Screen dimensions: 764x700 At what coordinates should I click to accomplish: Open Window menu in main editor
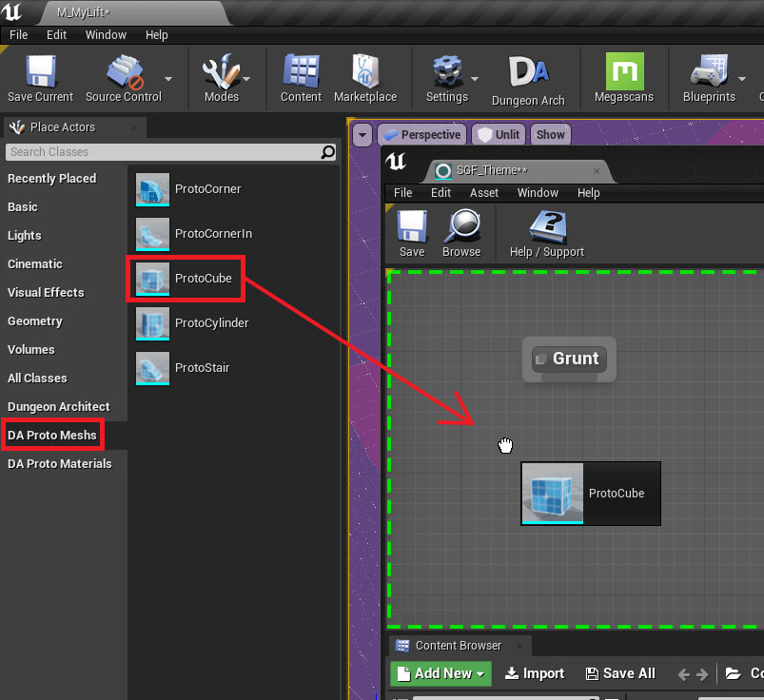[x=106, y=35]
